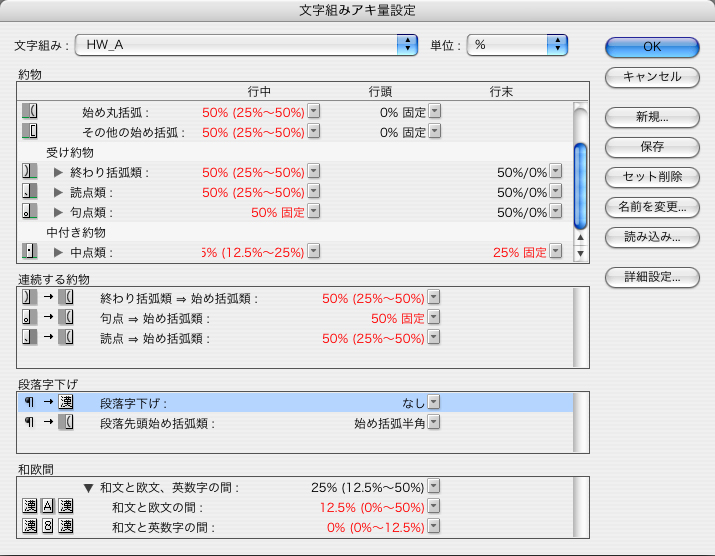Expand the 終わり括弧類 disclosure triangle
This screenshot has height=556, width=715.
click(58, 172)
